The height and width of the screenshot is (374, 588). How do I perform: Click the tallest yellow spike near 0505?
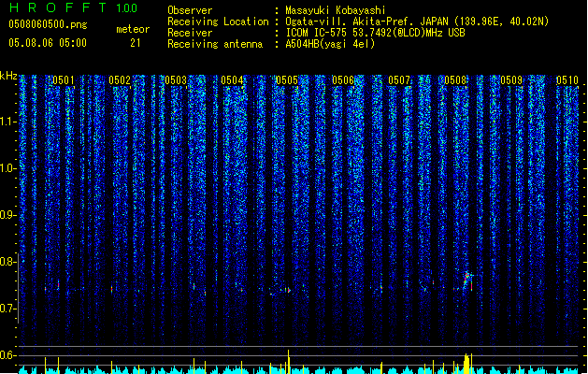[288, 361]
